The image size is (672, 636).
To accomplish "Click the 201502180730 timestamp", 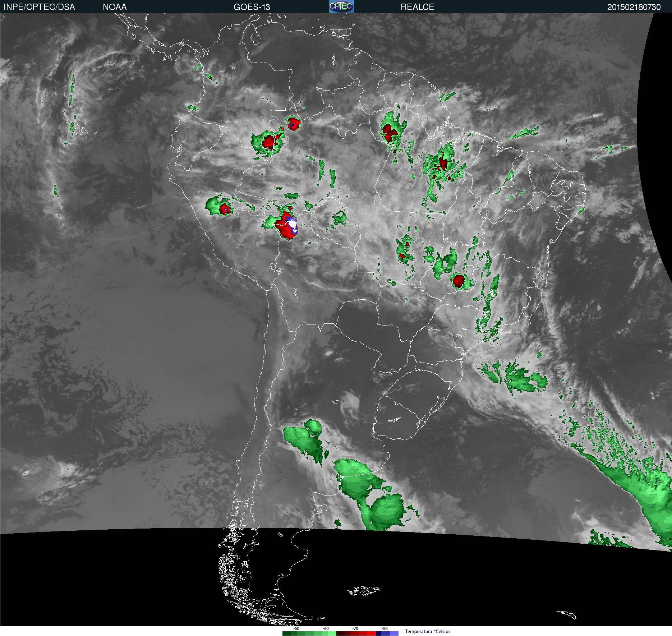I will [634, 7].
